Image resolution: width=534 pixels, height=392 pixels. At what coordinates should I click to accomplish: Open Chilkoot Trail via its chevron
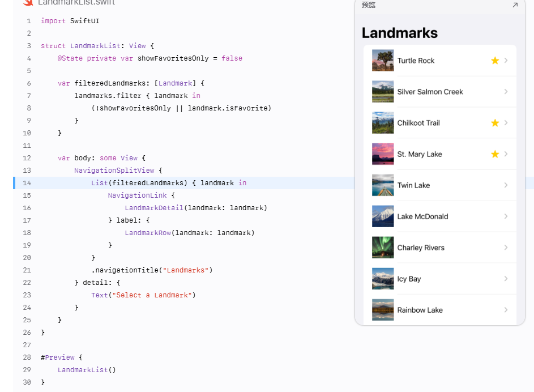coord(506,123)
